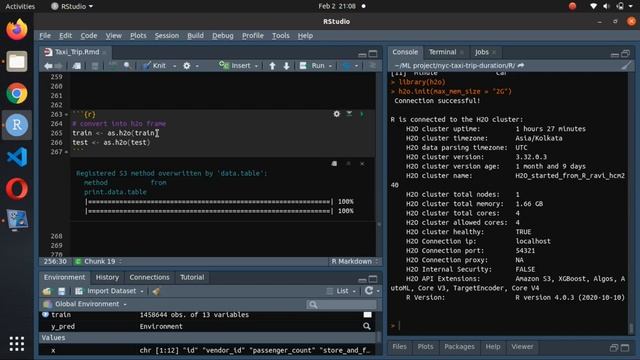The image size is (640, 360).
Task: Clear environment objects with broom icon
Action: pyautogui.click(x=156, y=291)
